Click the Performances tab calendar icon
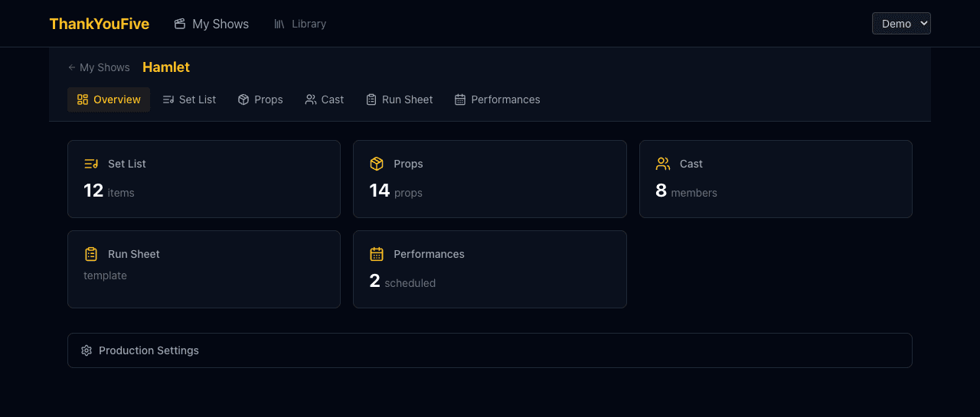Screen dimensions: 980x417 [460, 99]
